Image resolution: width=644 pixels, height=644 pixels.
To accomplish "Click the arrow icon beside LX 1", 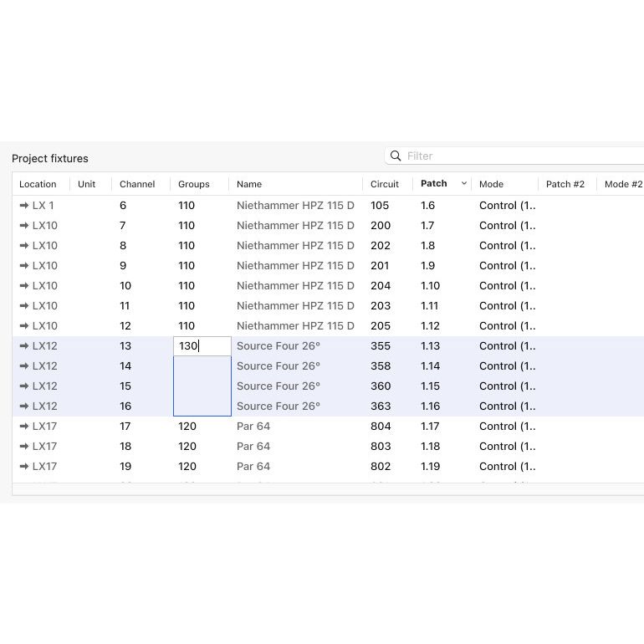I will 24,205.
